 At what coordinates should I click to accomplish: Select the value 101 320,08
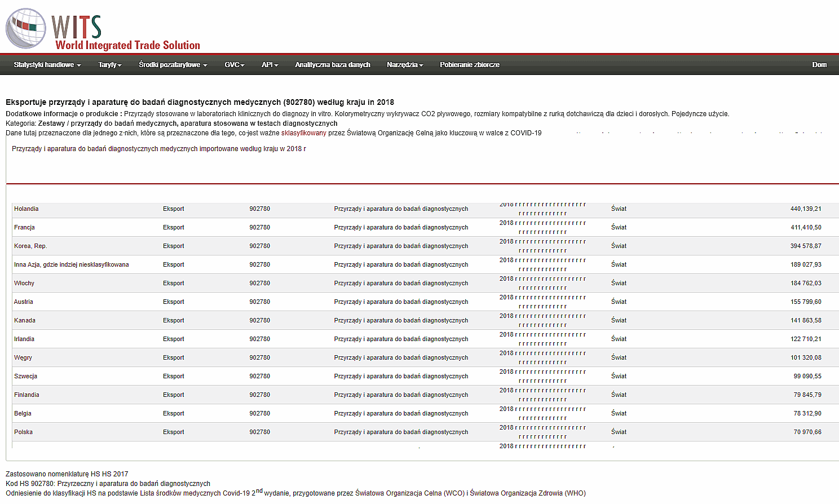coord(806,357)
